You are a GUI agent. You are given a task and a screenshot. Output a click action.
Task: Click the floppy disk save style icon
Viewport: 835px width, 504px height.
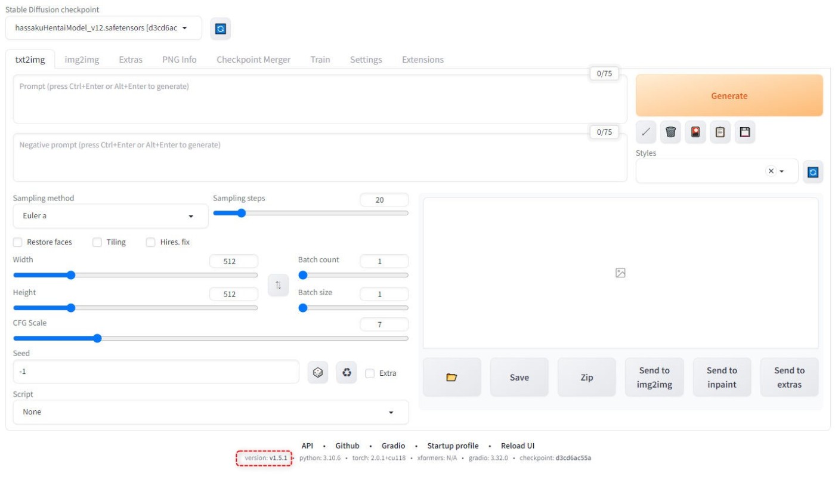tap(744, 132)
